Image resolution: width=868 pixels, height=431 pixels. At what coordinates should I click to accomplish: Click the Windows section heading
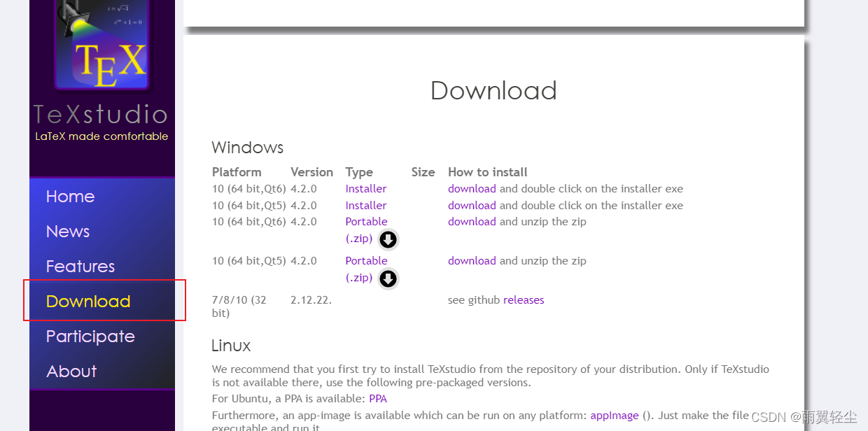click(248, 148)
